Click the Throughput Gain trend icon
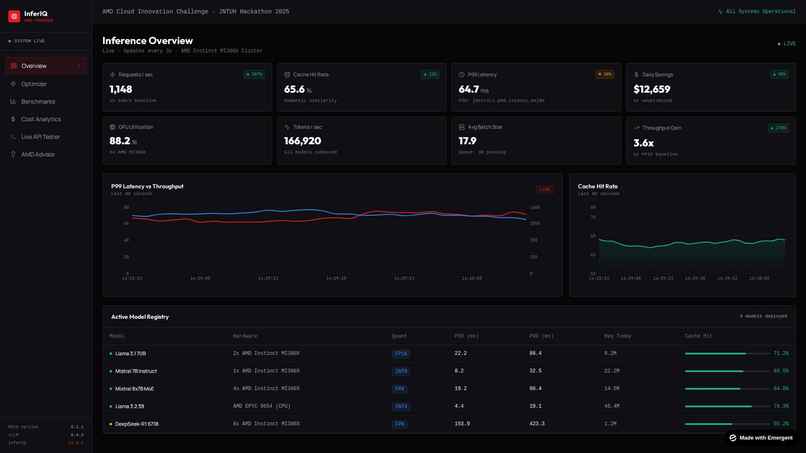Viewport: 806px width, 453px height. click(x=636, y=128)
